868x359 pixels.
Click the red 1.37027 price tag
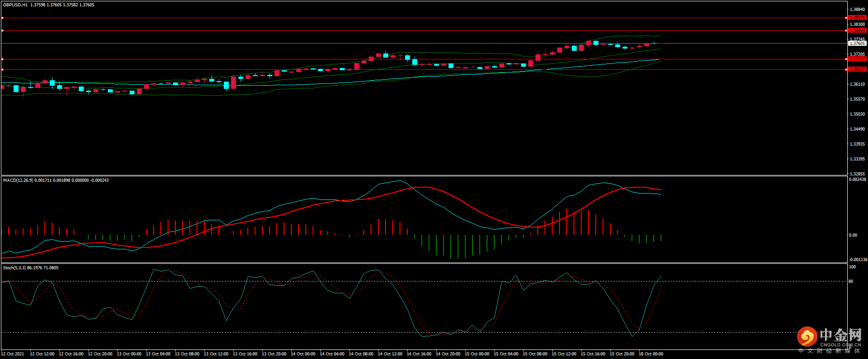[x=857, y=59]
